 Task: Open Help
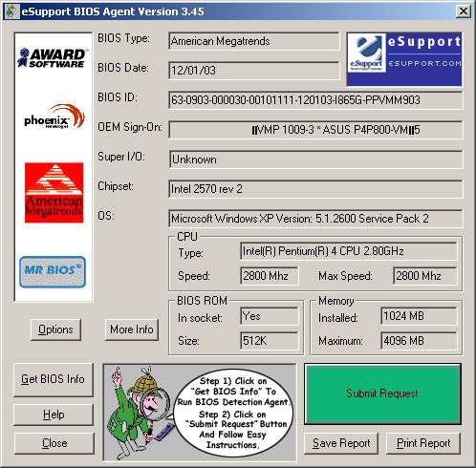54,415
